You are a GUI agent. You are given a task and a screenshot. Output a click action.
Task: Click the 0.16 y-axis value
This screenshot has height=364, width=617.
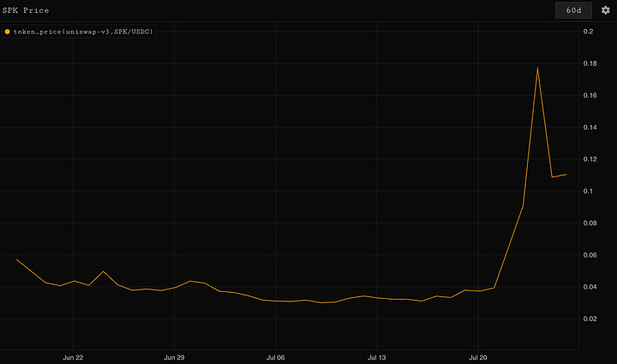[x=590, y=95]
